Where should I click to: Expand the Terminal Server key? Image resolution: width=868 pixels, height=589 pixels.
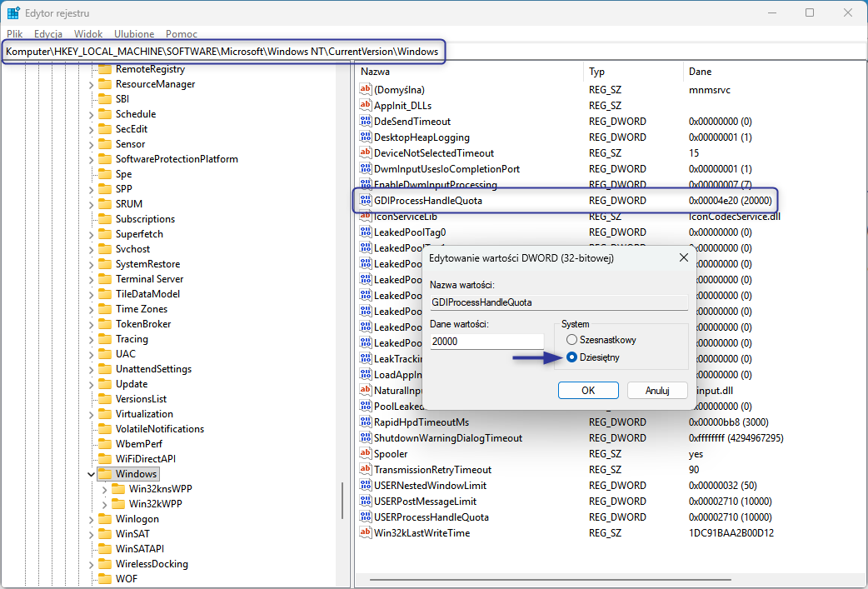click(90, 279)
